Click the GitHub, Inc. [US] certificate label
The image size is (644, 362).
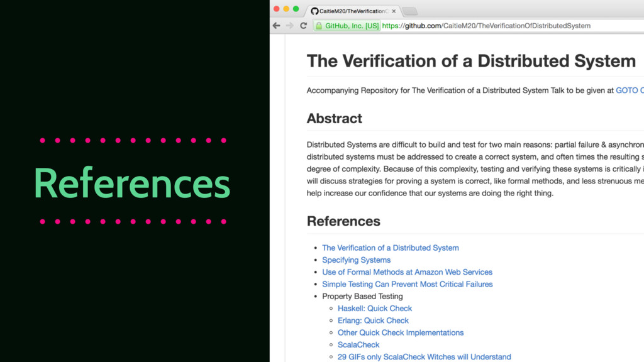pyautogui.click(x=352, y=26)
